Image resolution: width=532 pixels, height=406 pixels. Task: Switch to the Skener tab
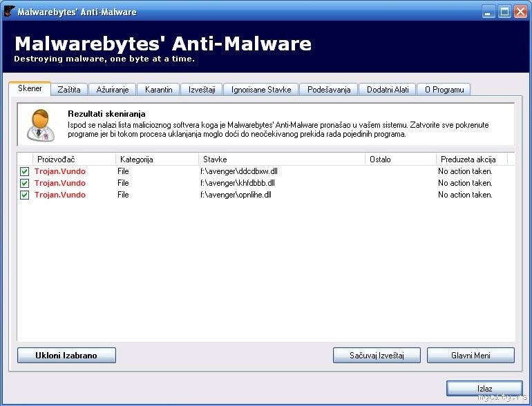tap(30, 88)
